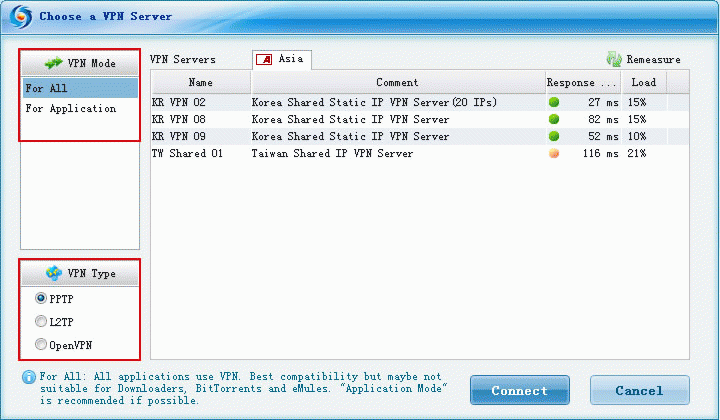Click the red Asia tab icon
The width and height of the screenshot is (720, 420).
point(264,59)
